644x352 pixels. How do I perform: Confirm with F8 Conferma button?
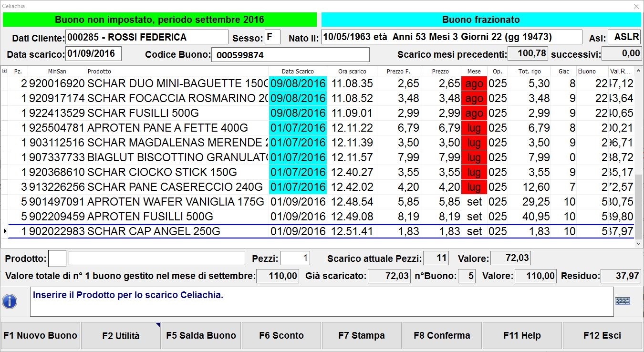[x=442, y=336]
